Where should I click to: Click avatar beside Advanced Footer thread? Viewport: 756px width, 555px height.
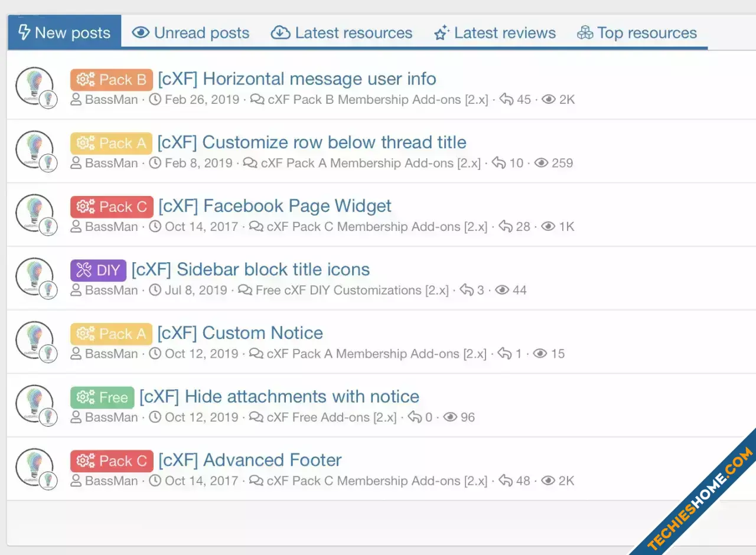pyautogui.click(x=34, y=468)
